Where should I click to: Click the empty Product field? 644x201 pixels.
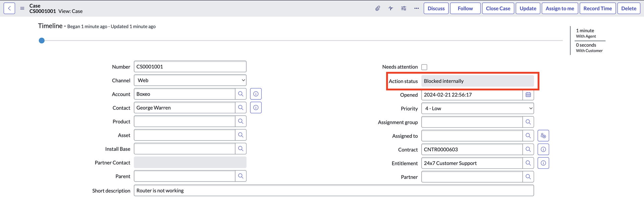coord(184,122)
